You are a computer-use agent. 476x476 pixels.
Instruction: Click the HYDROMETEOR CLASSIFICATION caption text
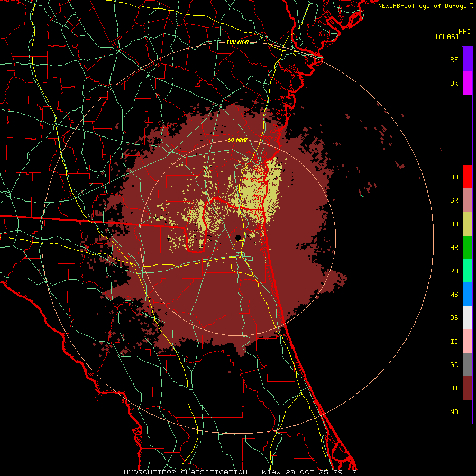[186, 472]
